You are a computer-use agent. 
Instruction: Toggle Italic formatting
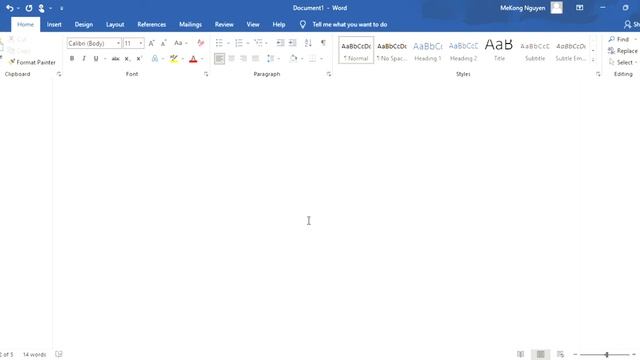click(84, 58)
